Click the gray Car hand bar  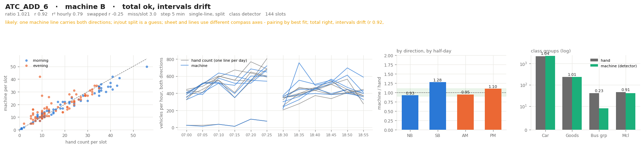coord(541,93)
